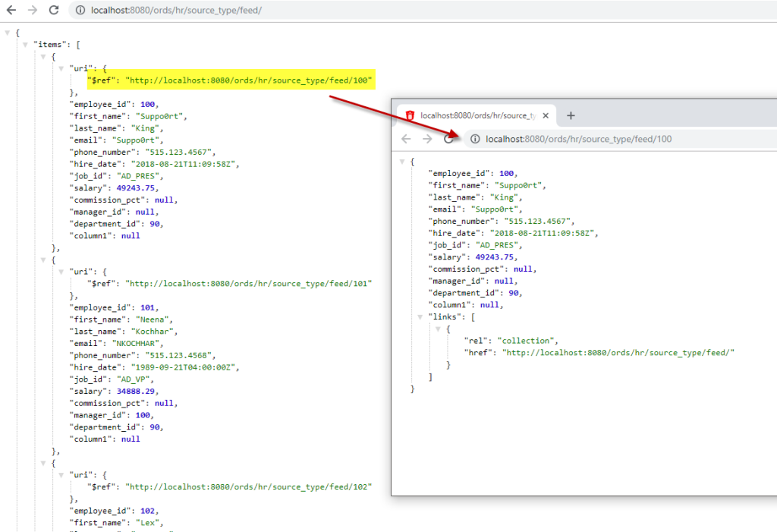The image size is (777, 532).
Task: Reload the popup browser page
Action: tap(448, 139)
